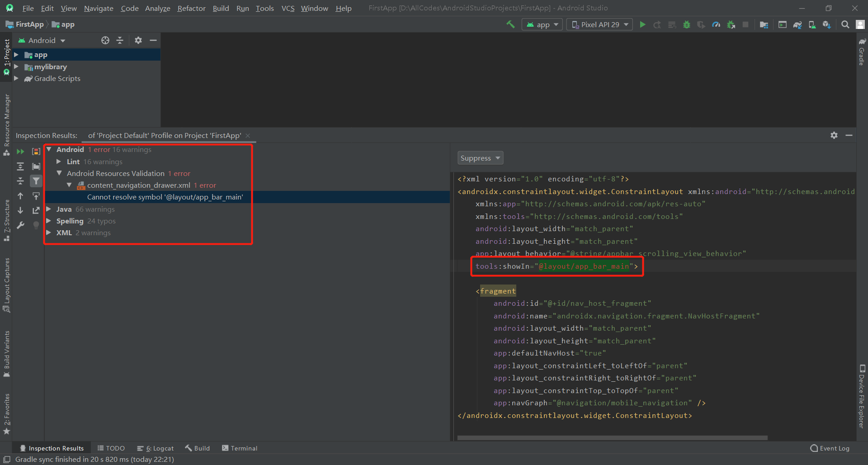This screenshot has width=868, height=465.
Task: Open the app run configuration dropdown
Action: 542,24
